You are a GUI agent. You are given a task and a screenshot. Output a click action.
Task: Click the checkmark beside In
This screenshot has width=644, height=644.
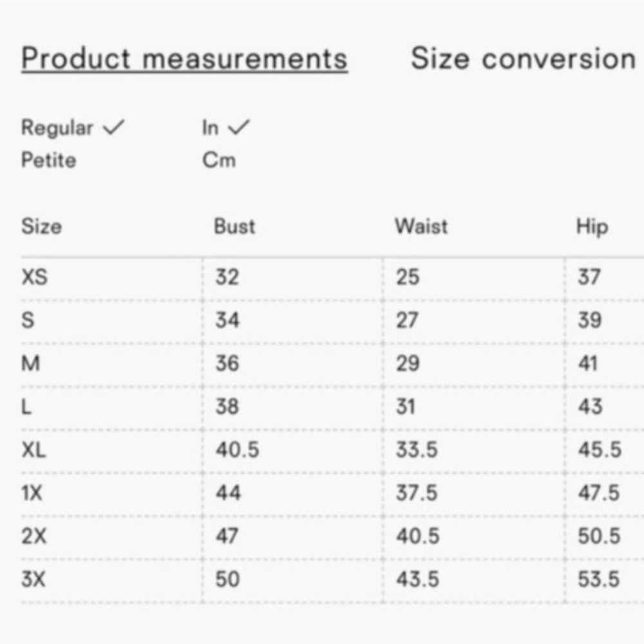click(x=239, y=127)
